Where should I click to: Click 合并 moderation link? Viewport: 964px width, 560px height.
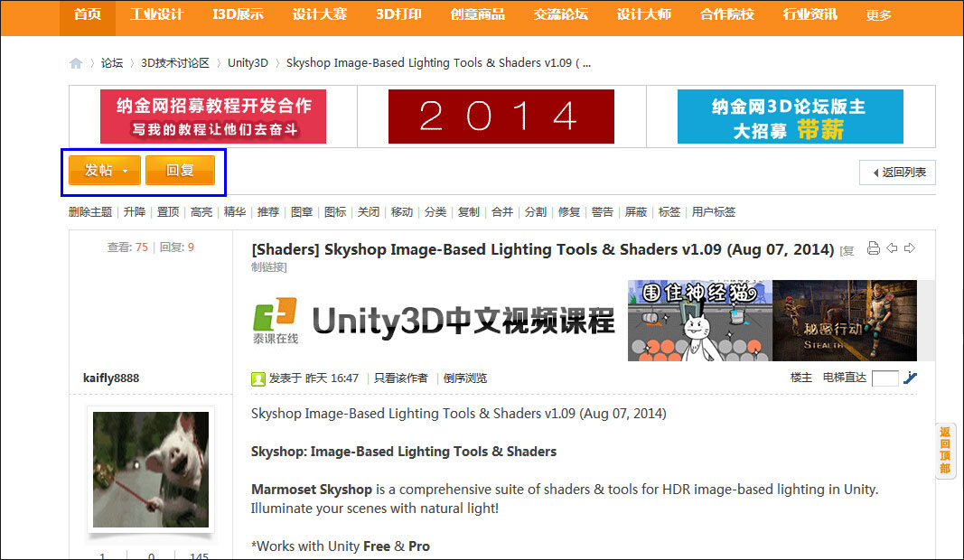[x=502, y=212]
